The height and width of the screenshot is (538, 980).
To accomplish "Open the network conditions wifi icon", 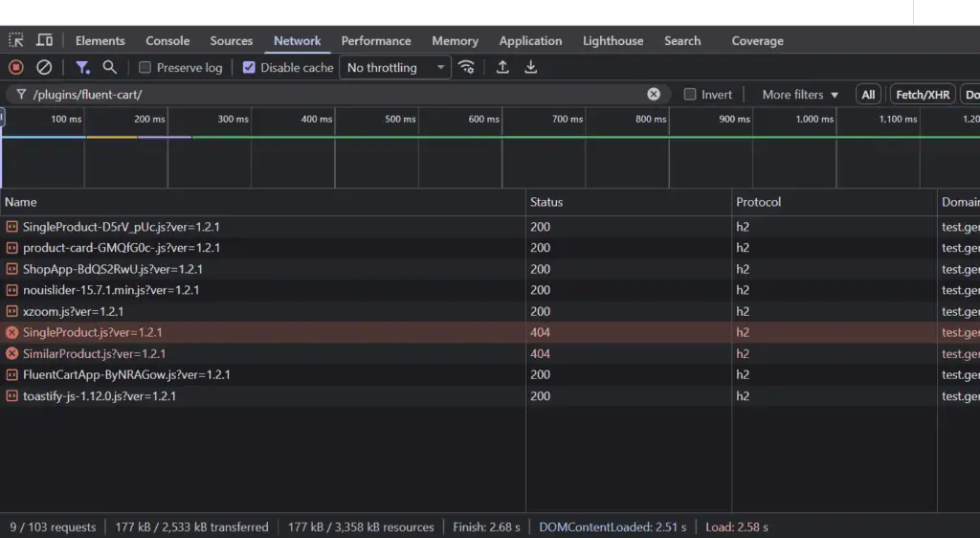I will point(466,67).
